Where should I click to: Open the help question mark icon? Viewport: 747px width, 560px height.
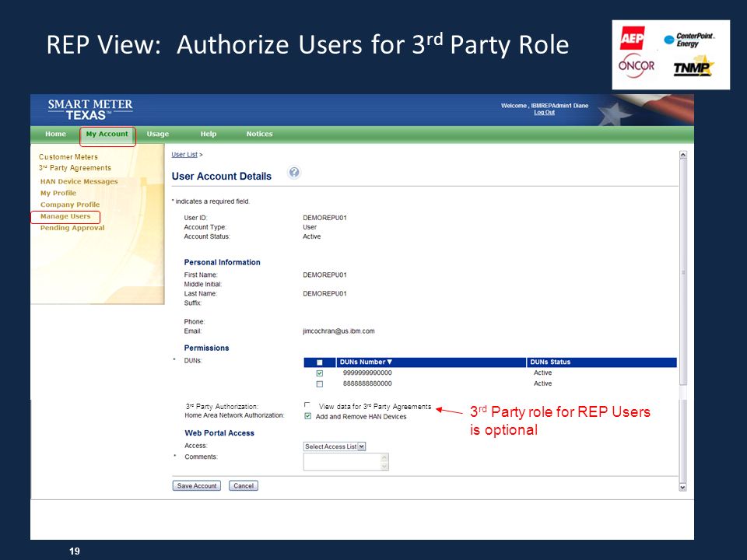click(294, 173)
